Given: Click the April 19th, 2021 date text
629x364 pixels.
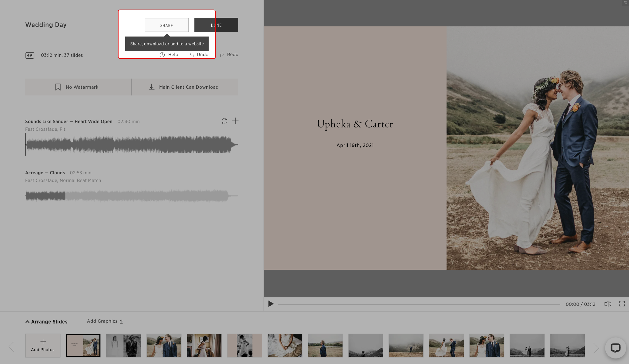Looking at the screenshot, I should (x=355, y=145).
